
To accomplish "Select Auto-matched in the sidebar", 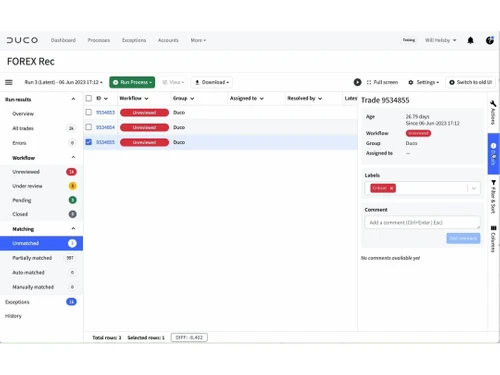I will pos(41,272).
